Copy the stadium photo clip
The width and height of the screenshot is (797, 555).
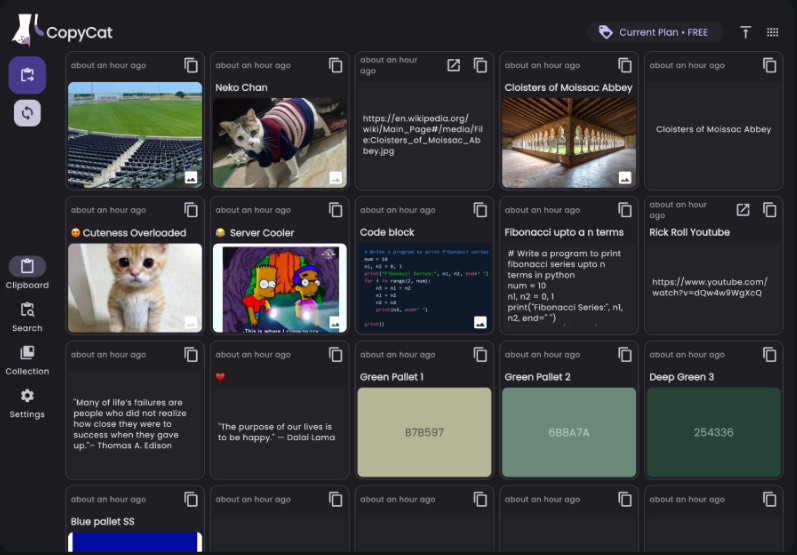pos(191,66)
